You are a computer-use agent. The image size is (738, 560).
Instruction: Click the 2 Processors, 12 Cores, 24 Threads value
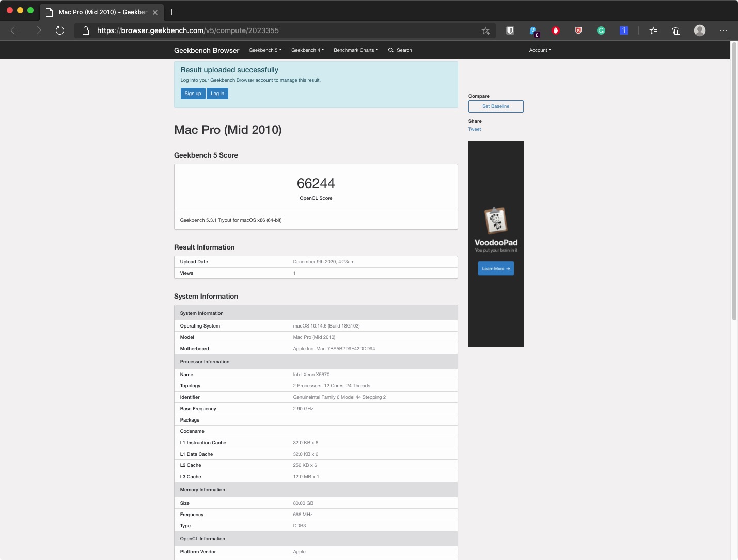(x=332, y=386)
